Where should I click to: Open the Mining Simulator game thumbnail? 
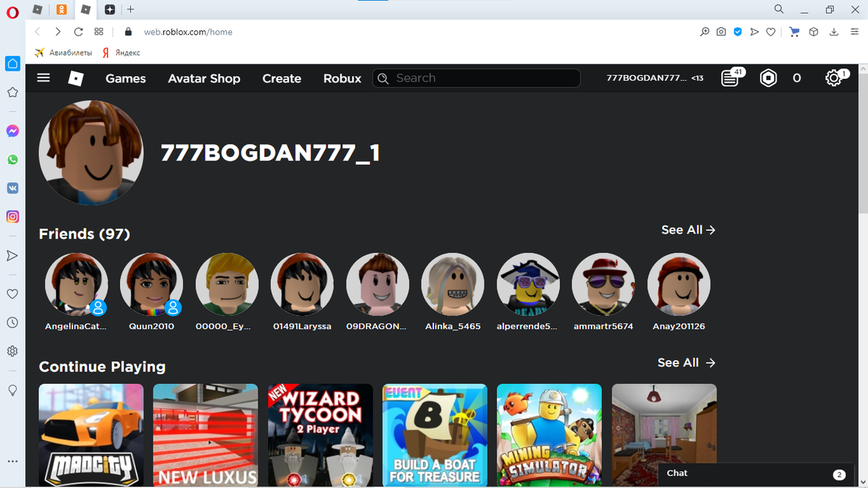click(550, 435)
